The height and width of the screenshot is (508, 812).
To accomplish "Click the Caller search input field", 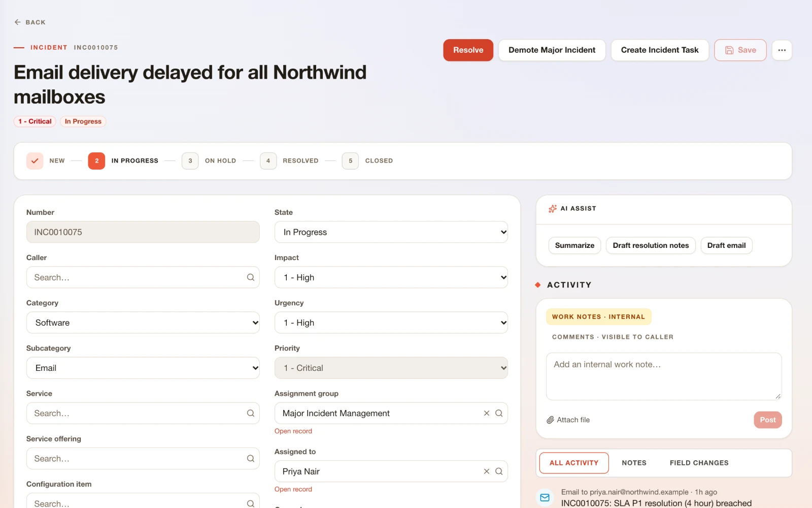I will point(143,277).
